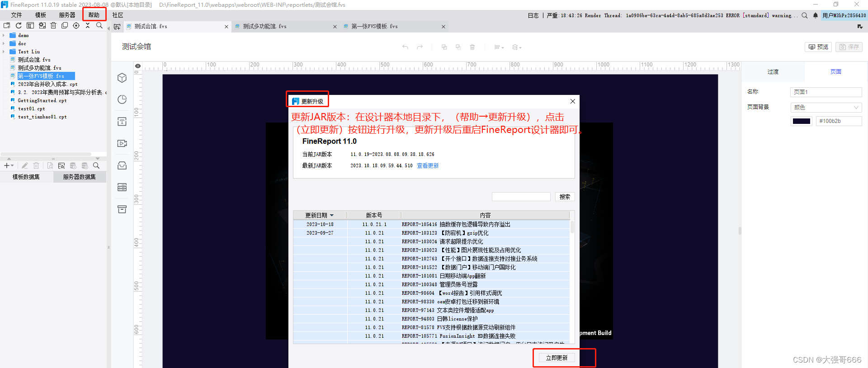Expand the demo folder

4,35
